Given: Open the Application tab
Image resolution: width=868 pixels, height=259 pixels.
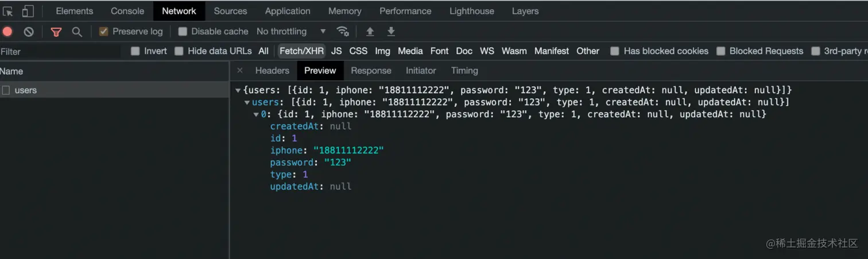Looking at the screenshot, I should 288,11.
